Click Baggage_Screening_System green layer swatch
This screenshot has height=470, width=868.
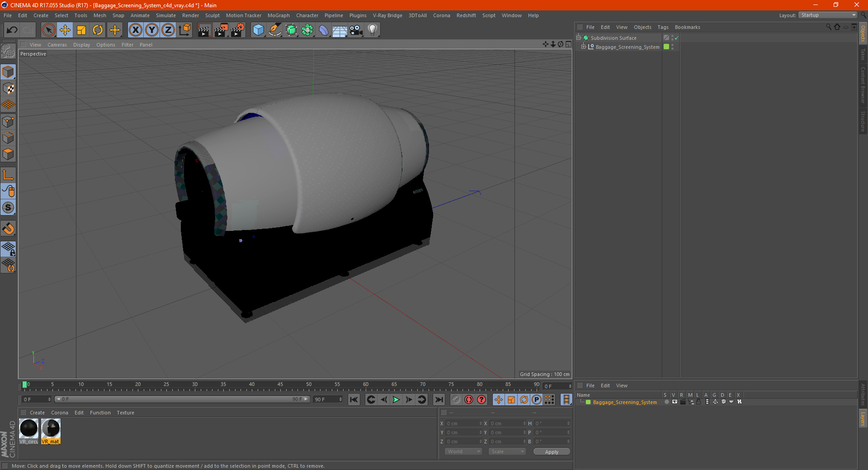coord(666,47)
